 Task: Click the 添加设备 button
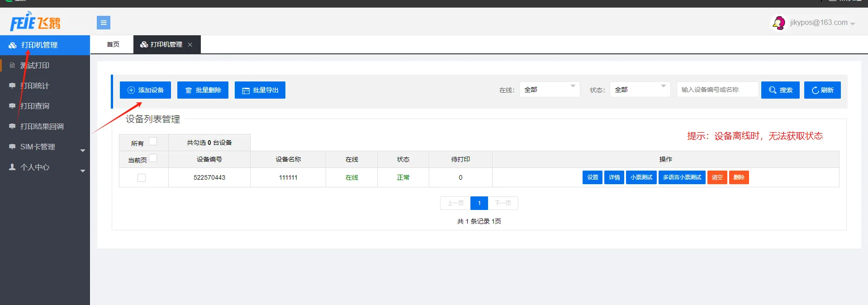145,90
